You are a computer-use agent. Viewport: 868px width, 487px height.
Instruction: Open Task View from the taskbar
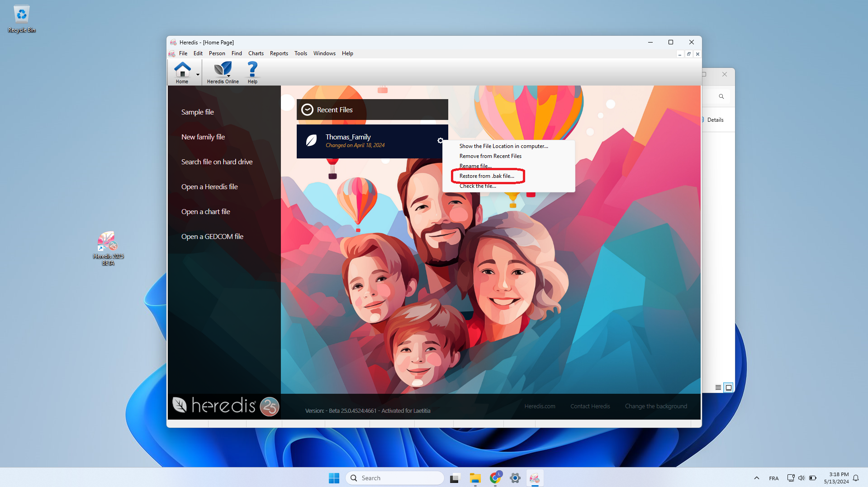coord(455,478)
